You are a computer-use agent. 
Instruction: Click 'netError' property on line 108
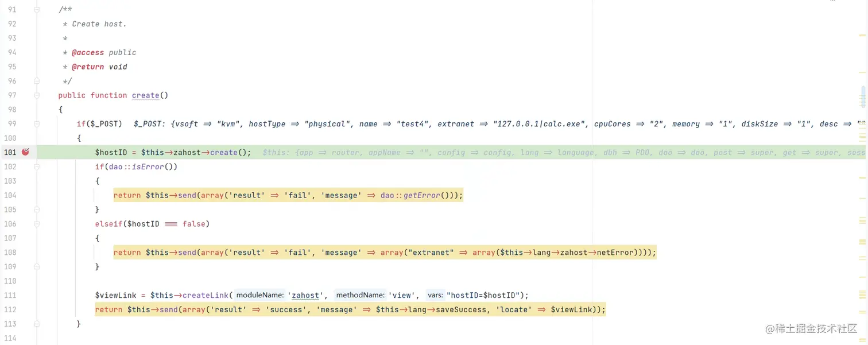point(615,253)
